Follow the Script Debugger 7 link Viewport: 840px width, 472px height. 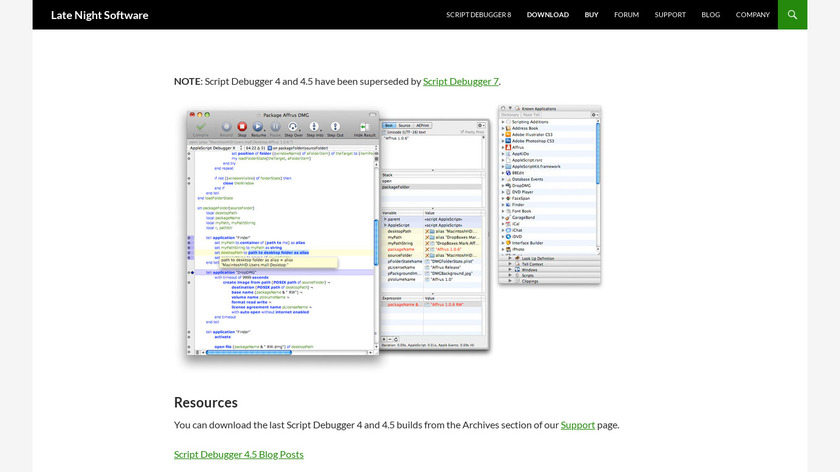[x=460, y=81]
